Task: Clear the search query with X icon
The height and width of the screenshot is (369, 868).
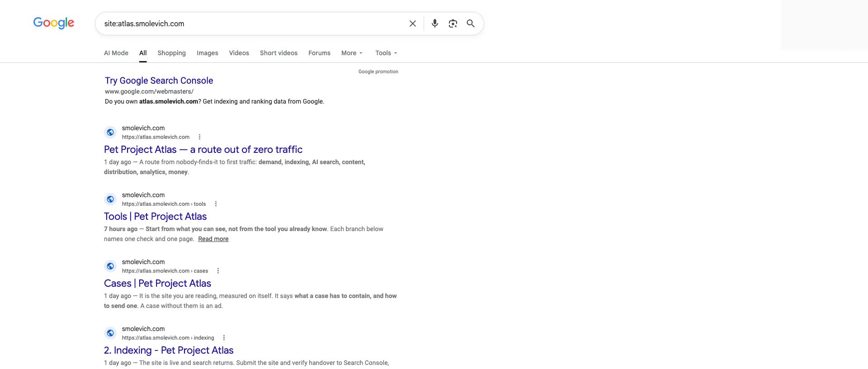Action: (412, 24)
